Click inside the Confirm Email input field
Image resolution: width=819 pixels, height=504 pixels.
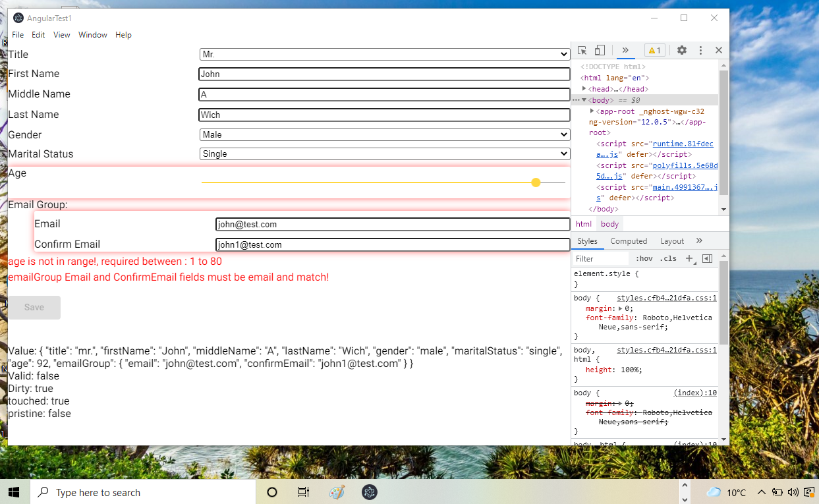[x=392, y=244]
